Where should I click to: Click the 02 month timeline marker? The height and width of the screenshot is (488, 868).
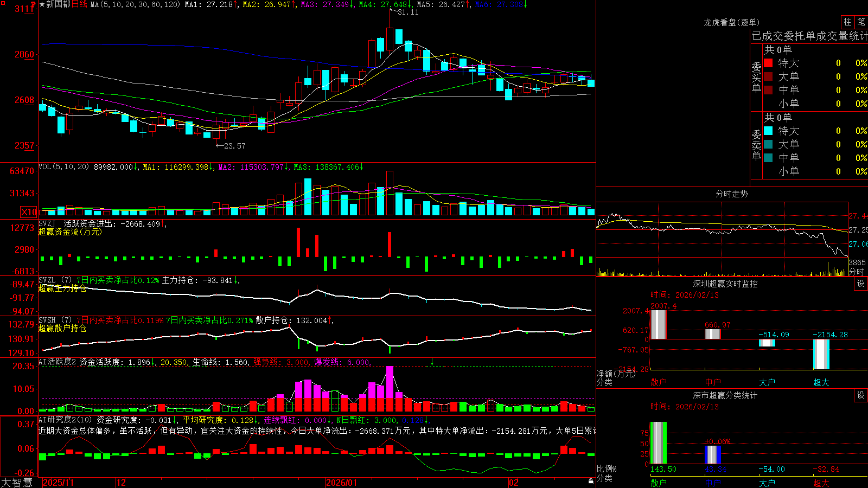click(514, 483)
